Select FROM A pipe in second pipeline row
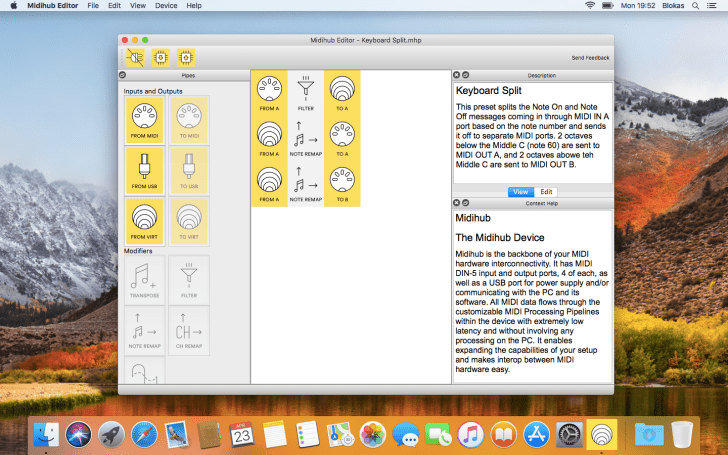Image resolution: width=728 pixels, height=455 pixels. (x=269, y=138)
